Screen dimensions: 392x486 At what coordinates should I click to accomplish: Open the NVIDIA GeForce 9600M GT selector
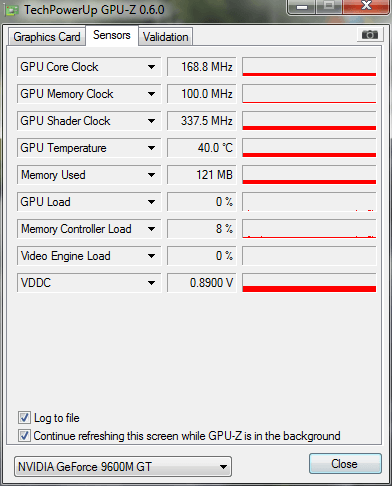click(x=123, y=467)
